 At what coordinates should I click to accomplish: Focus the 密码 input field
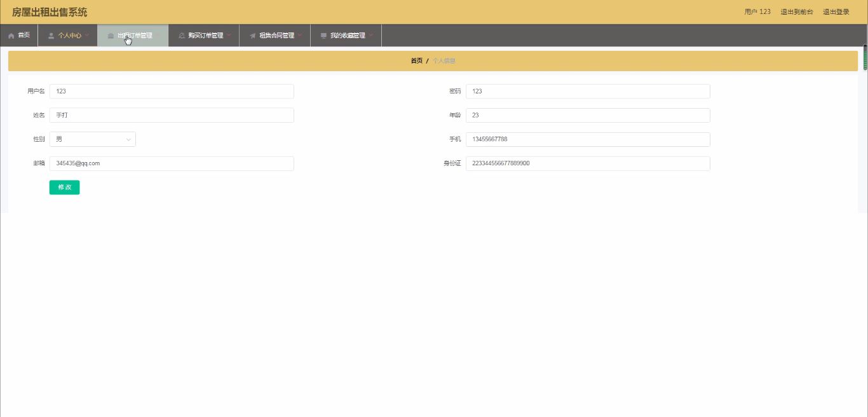click(x=588, y=92)
